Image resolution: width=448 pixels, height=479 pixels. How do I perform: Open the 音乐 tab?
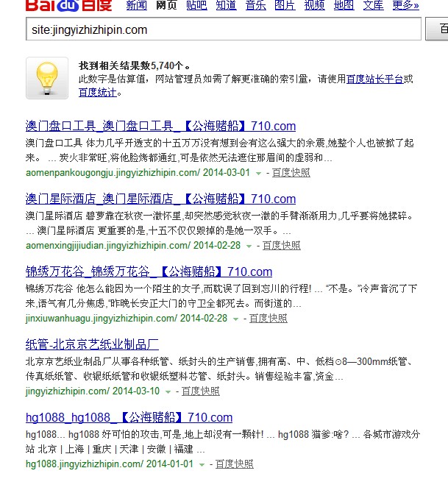pyautogui.click(x=255, y=5)
